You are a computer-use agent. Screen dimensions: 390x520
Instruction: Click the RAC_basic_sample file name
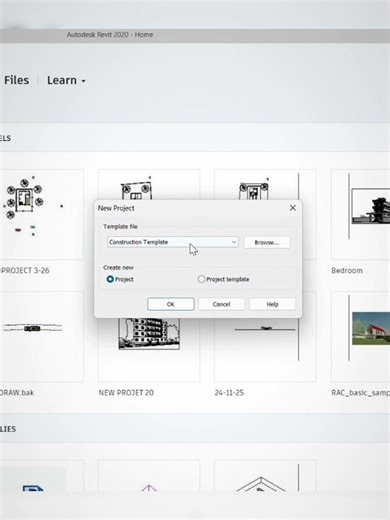tap(361, 393)
